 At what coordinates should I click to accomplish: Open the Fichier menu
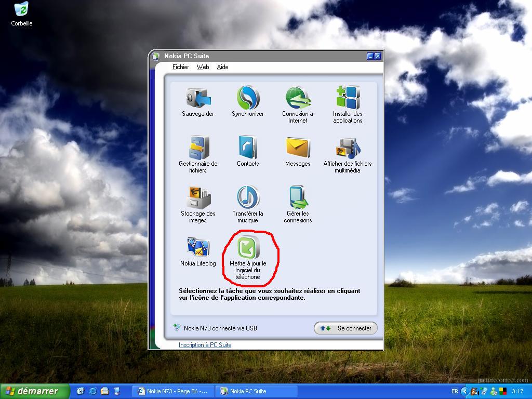click(x=180, y=67)
